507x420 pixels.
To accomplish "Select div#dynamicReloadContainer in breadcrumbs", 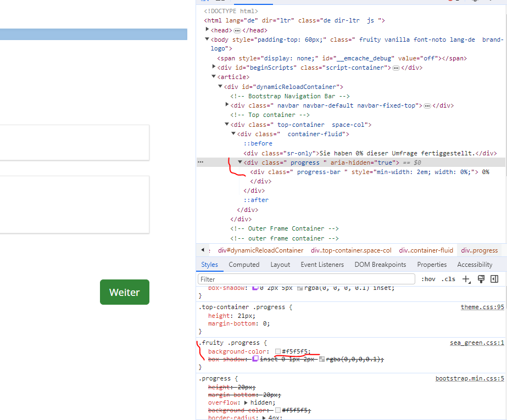I will coord(260,250).
